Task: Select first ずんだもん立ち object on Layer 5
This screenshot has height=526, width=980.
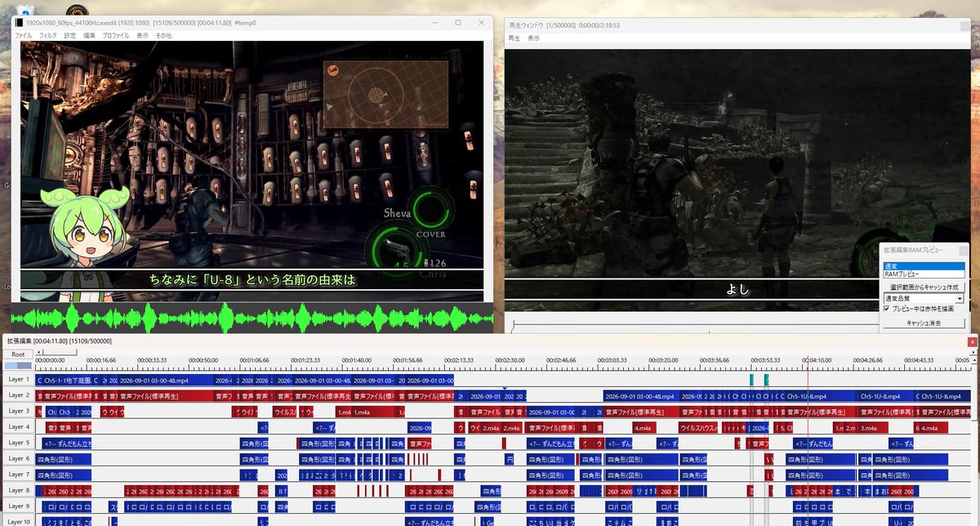Action: [x=68, y=443]
